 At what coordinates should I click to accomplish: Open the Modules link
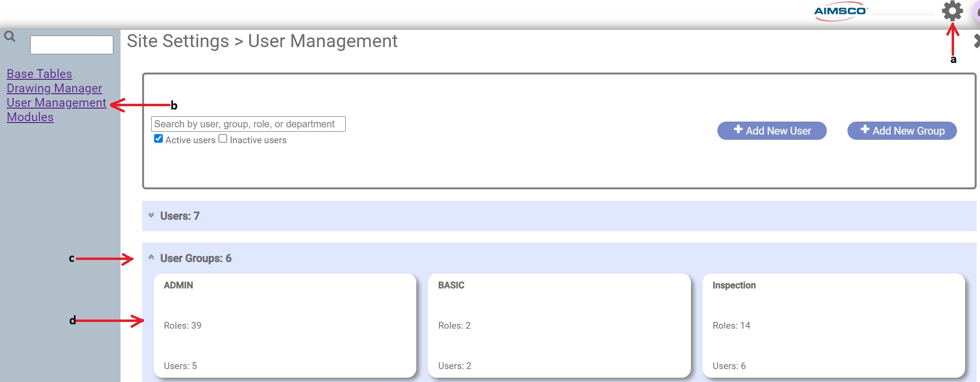pyautogui.click(x=30, y=117)
